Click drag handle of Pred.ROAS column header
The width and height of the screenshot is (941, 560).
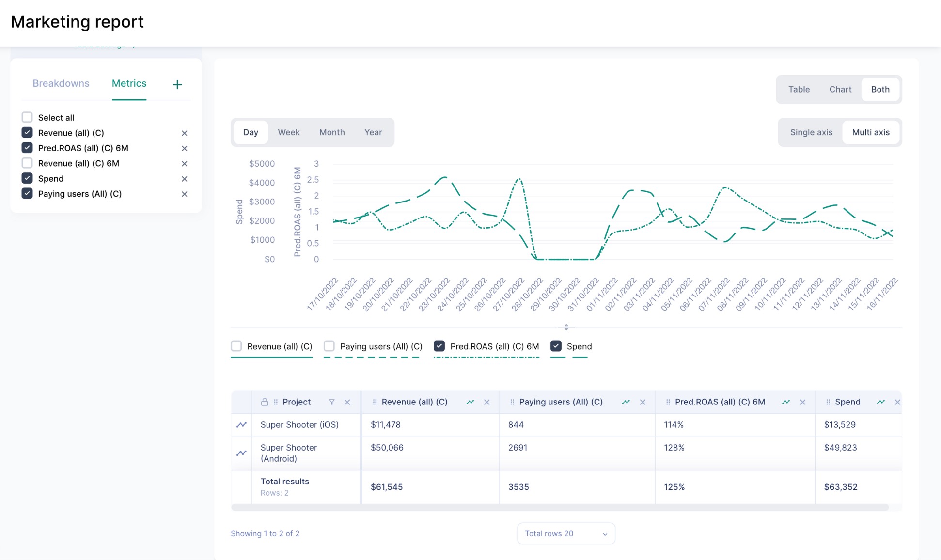(x=668, y=402)
